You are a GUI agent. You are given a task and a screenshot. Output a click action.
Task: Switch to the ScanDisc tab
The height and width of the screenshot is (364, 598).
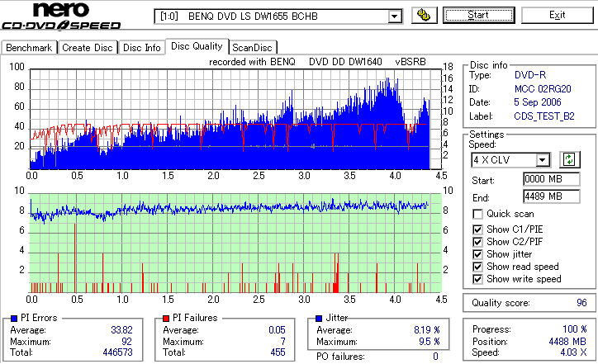click(252, 48)
